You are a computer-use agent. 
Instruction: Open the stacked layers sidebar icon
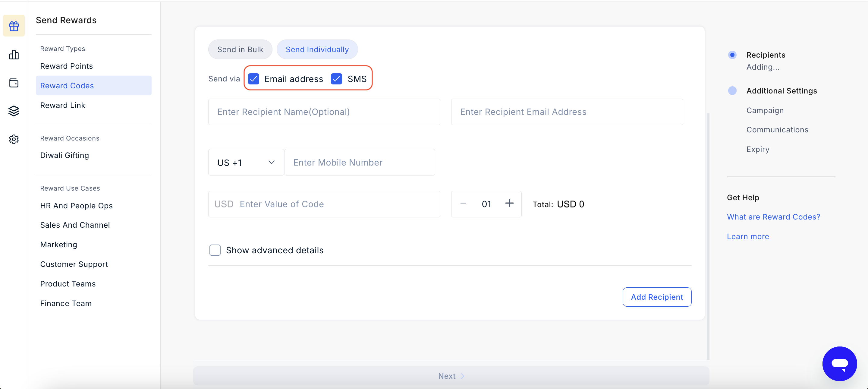(14, 111)
